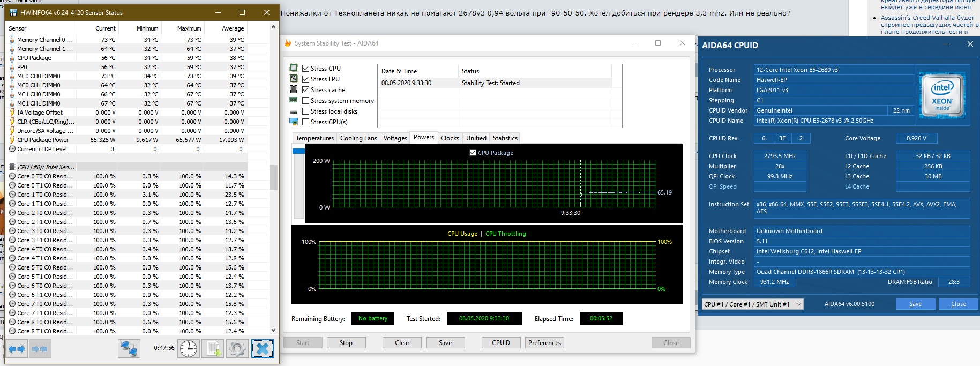Click HWiNFO collapse columns arrows icon
Viewport: 980px width, 366px height.
[x=39, y=349]
